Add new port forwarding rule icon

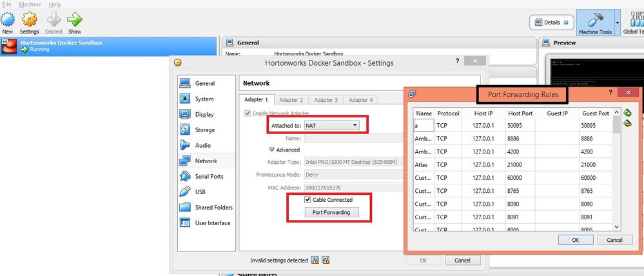(x=627, y=113)
